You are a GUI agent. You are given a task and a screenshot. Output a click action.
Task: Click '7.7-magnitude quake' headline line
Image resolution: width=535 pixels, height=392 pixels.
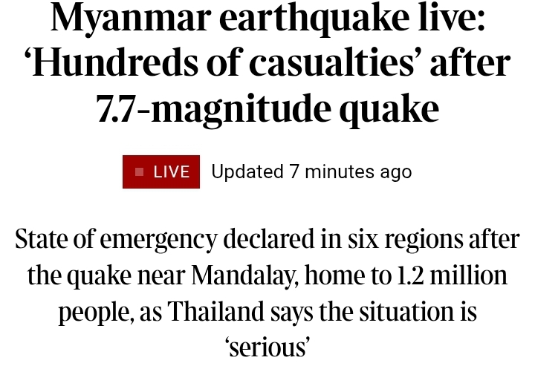tap(267, 109)
